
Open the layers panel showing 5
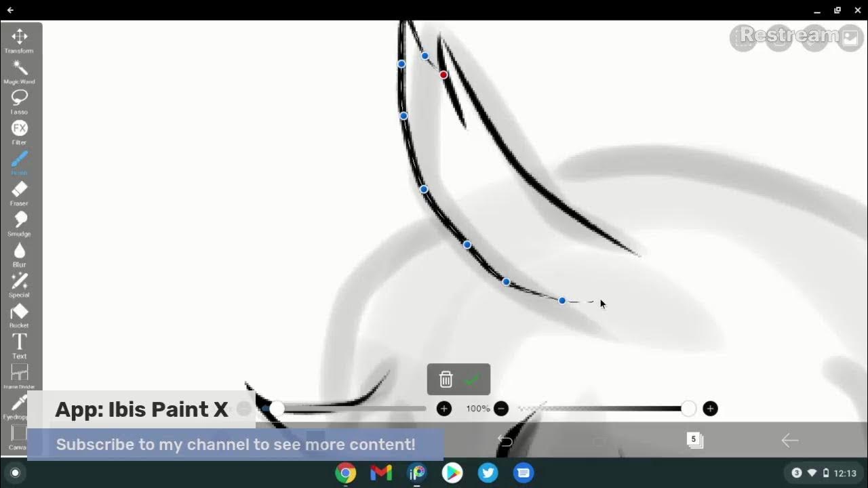tap(694, 441)
